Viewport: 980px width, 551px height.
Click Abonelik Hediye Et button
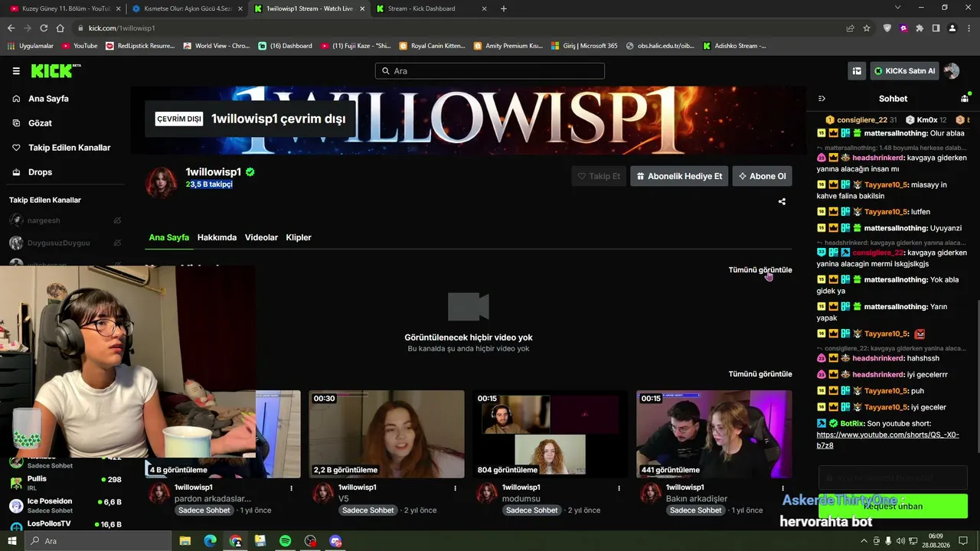point(679,176)
